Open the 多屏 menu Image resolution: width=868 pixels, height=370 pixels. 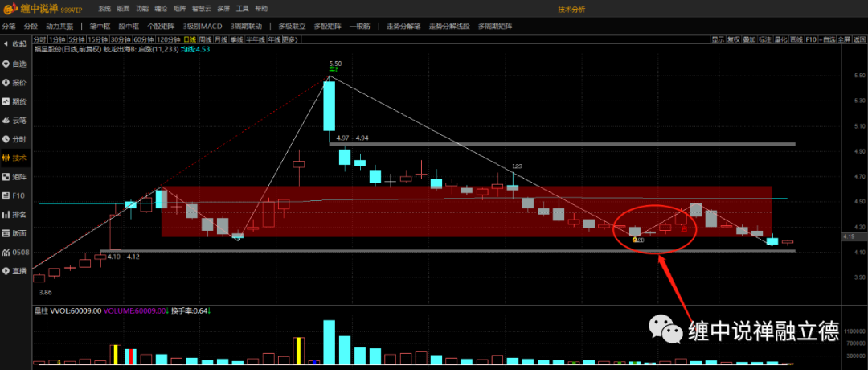tap(223, 9)
